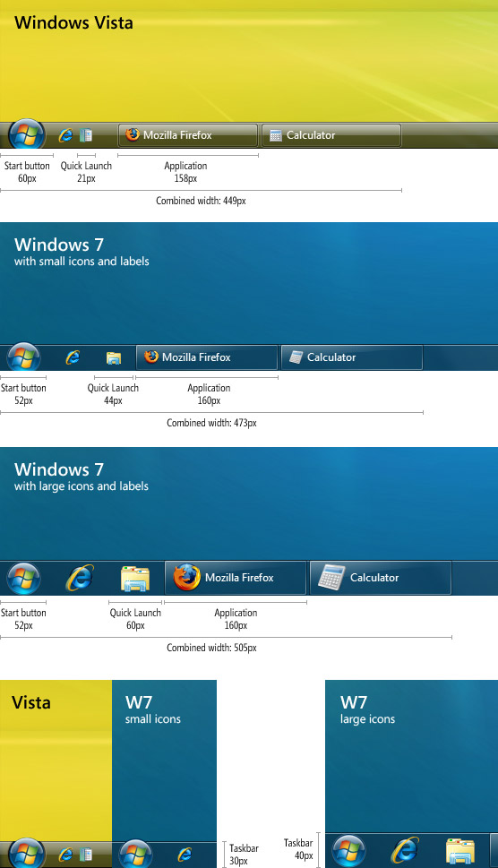Image resolution: width=498 pixels, height=868 pixels.
Task: Click folder icon in W7 large icons panel
Action: pos(460,851)
